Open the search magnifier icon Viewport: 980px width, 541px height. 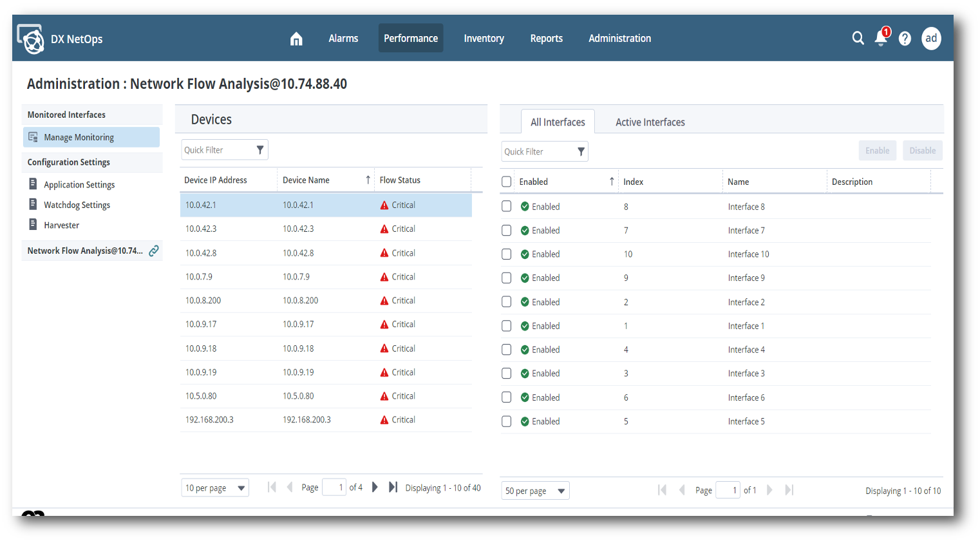858,39
